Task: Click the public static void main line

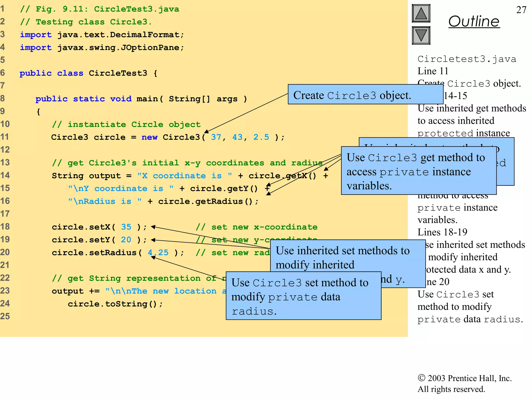Action: pos(141,99)
